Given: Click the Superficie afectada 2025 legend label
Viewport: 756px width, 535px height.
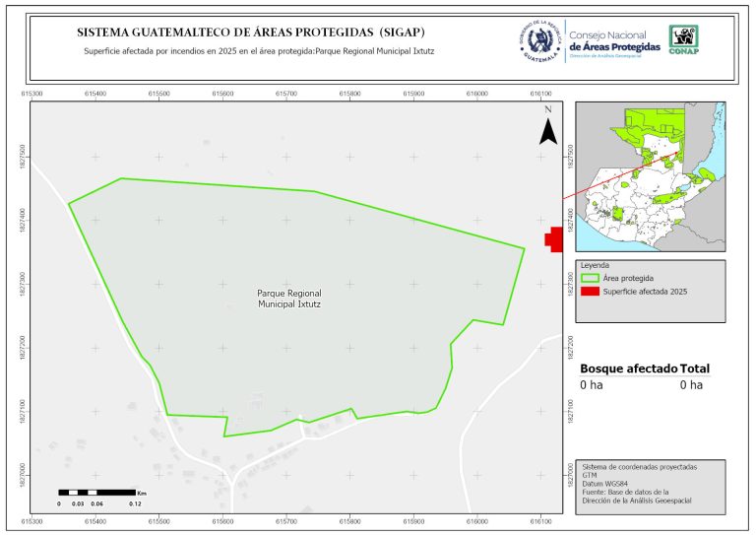Looking at the screenshot, I should 645,292.
